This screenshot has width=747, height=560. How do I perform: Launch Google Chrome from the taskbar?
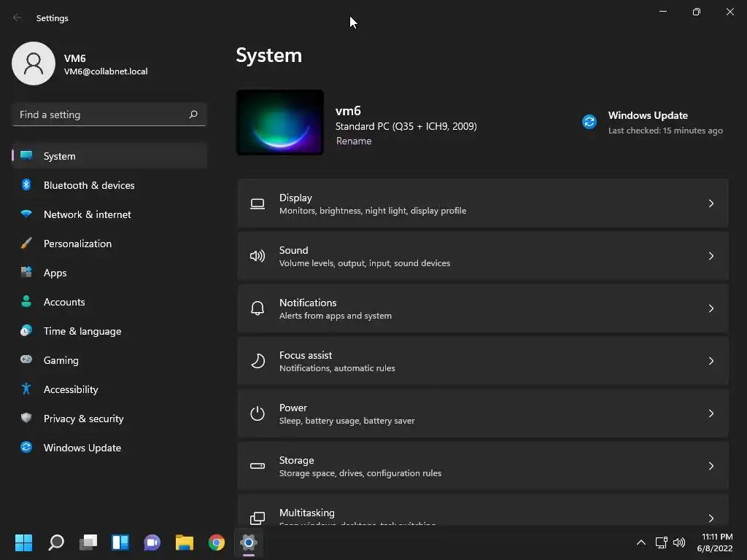coord(216,542)
